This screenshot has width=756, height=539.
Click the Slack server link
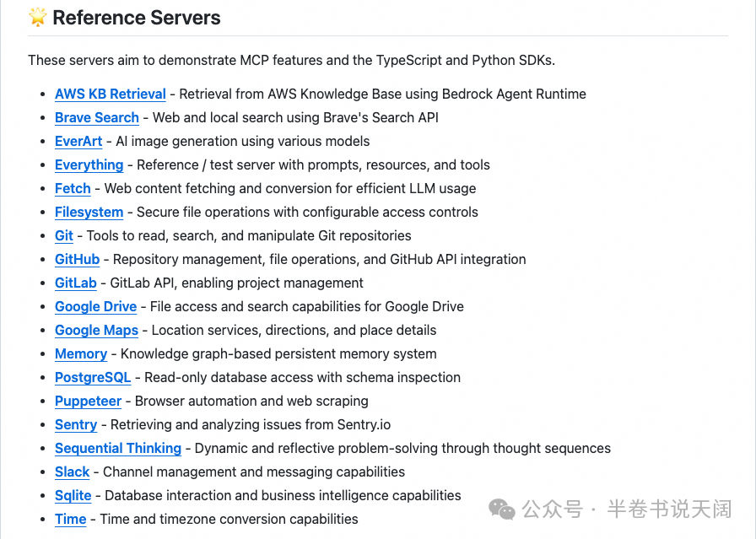pyautogui.click(x=72, y=472)
